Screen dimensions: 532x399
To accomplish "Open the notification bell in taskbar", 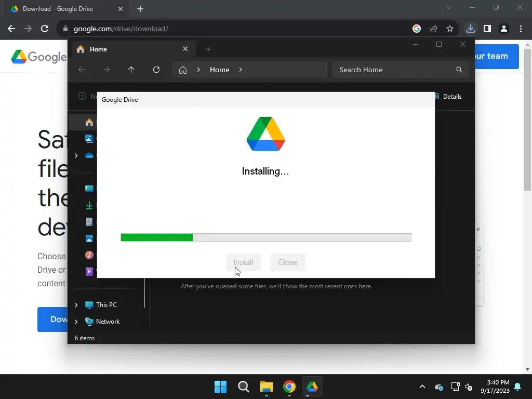I will pos(518,387).
